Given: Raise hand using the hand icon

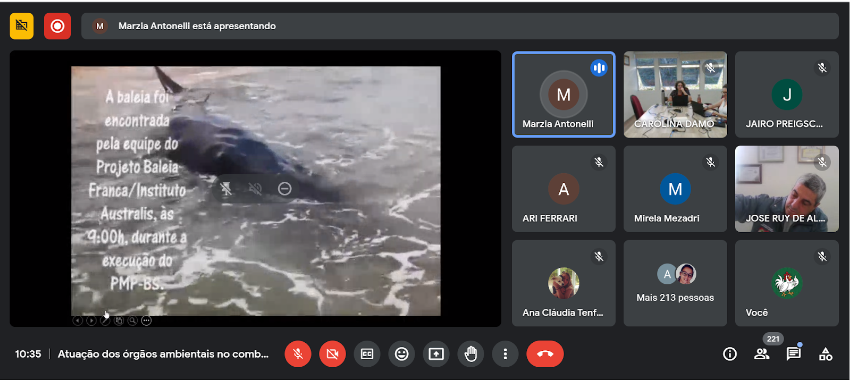Looking at the screenshot, I should click(x=471, y=354).
